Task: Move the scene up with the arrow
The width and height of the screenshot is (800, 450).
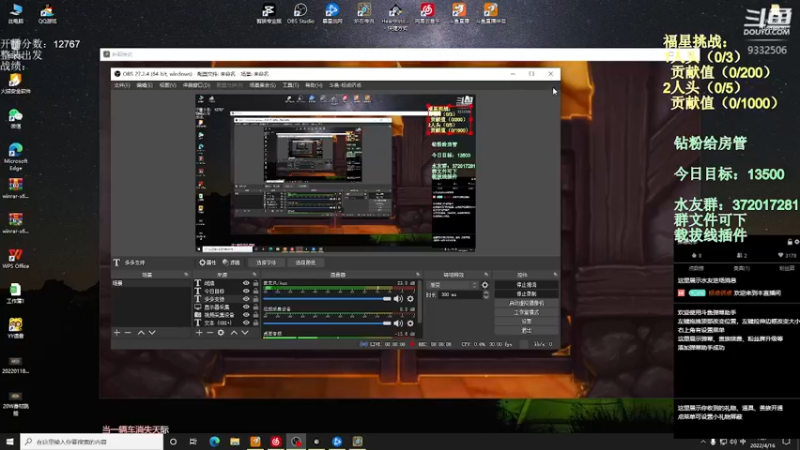Action: (141, 333)
